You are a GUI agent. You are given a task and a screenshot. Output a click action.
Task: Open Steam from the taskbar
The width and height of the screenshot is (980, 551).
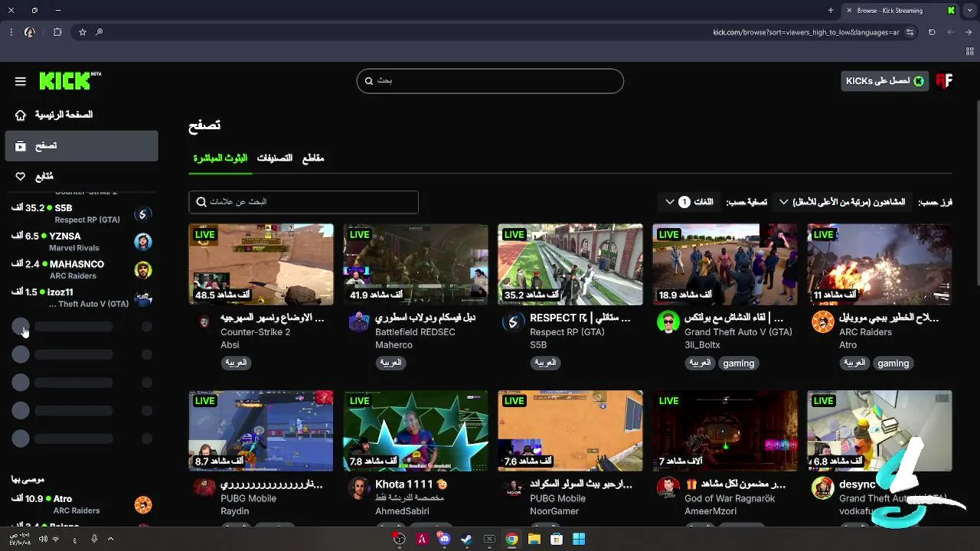[x=466, y=539]
